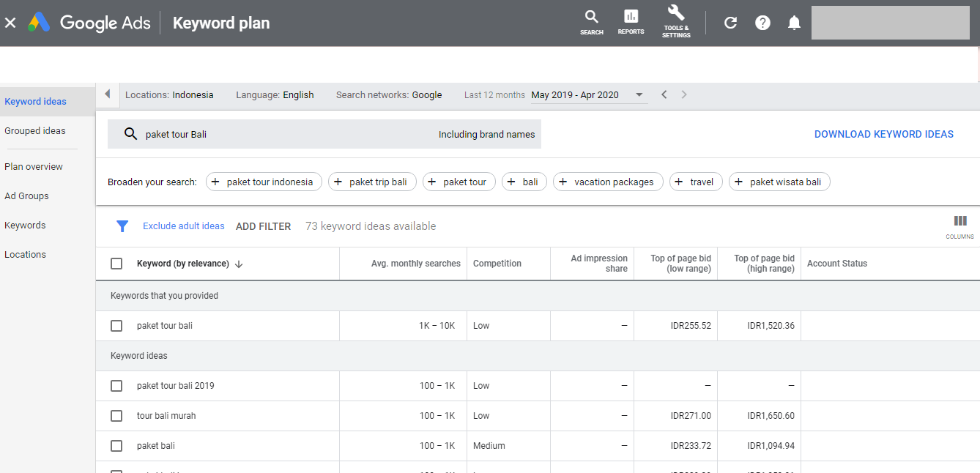Click the magnifier in keyword search box
This screenshot has width=980, height=473.
click(x=130, y=134)
